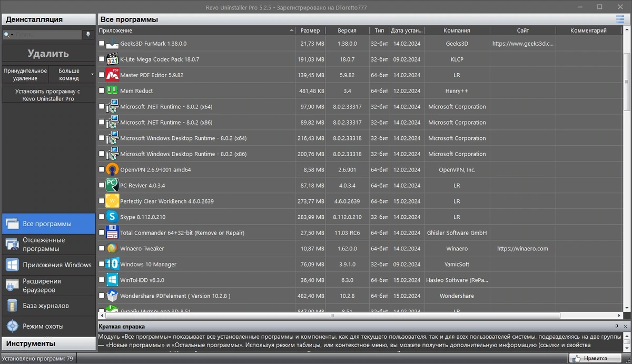This screenshot has height=364, width=632.
Task: Click the K-Lite Mega Codec Pack icon
Action: pos(112,59)
